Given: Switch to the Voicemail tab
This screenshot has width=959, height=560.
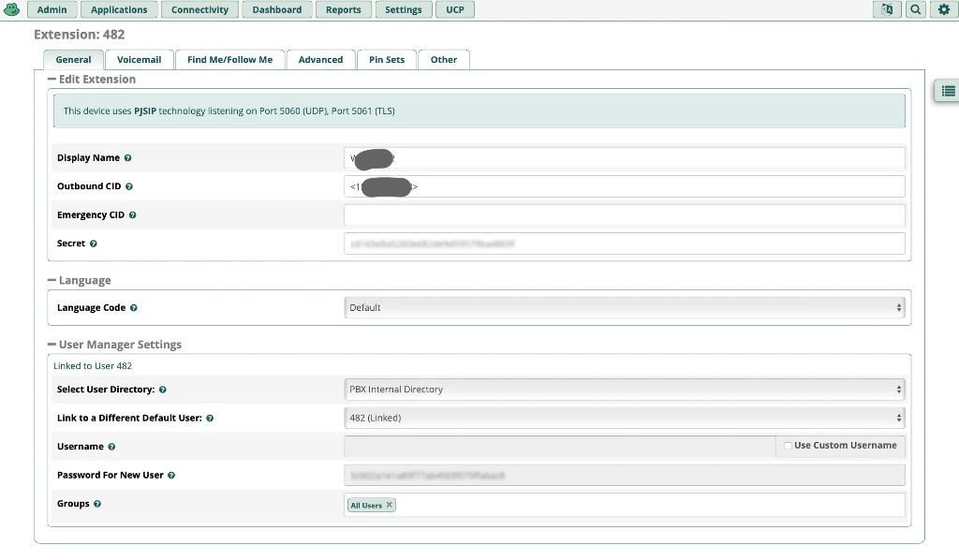Looking at the screenshot, I should [x=139, y=58].
